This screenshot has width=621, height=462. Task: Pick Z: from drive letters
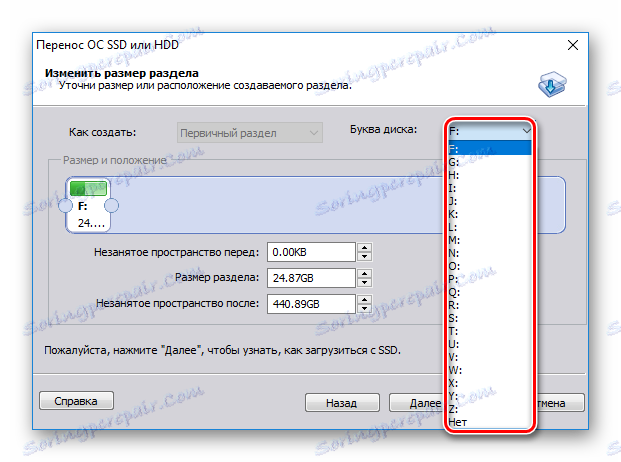coord(490,409)
